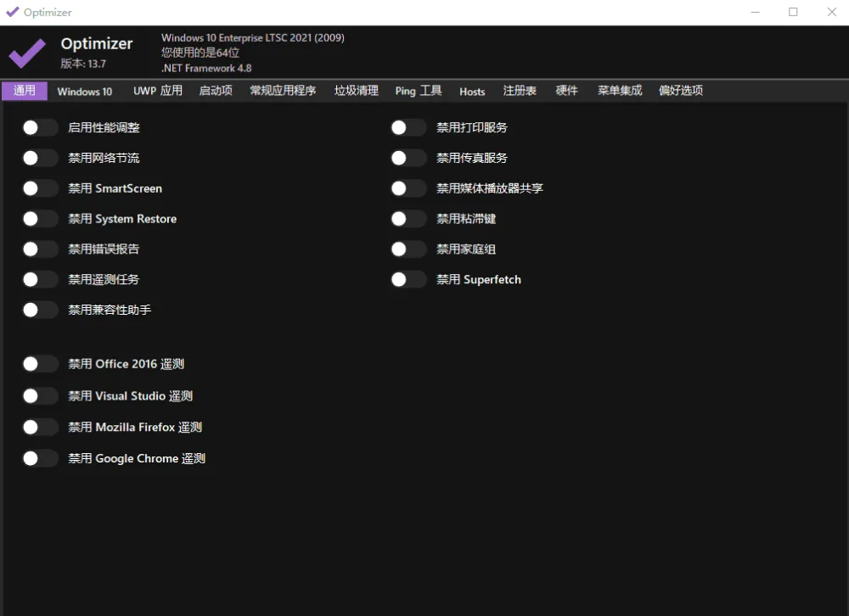Screen dimensions: 849x616
Task: Toggle disable System Restore
Action: (x=39, y=218)
